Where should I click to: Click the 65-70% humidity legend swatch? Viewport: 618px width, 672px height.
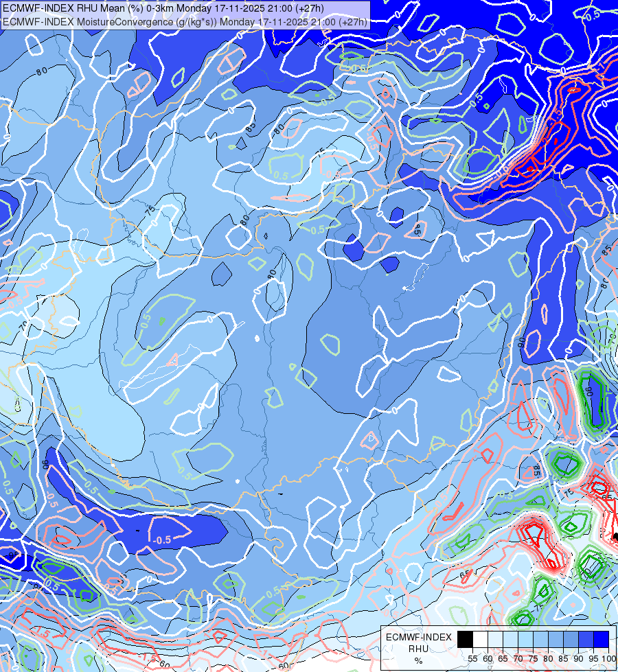pyautogui.click(x=510, y=639)
